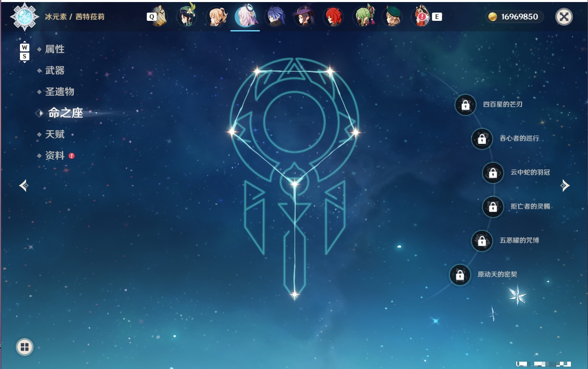This screenshot has height=369, width=588.
Task: Click the lock icon for 吞心者的巡行
Action: tap(482, 139)
